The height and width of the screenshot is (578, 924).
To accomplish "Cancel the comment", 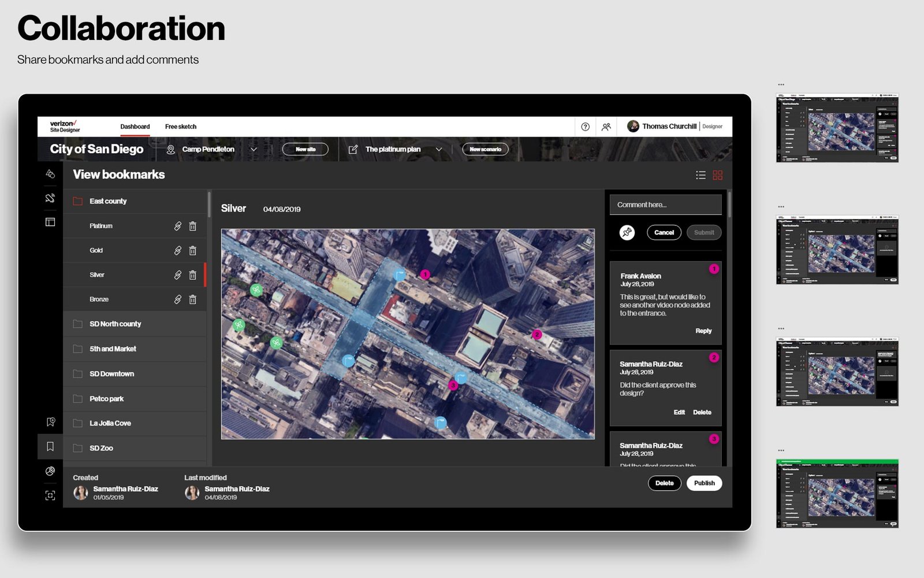I will (664, 232).
